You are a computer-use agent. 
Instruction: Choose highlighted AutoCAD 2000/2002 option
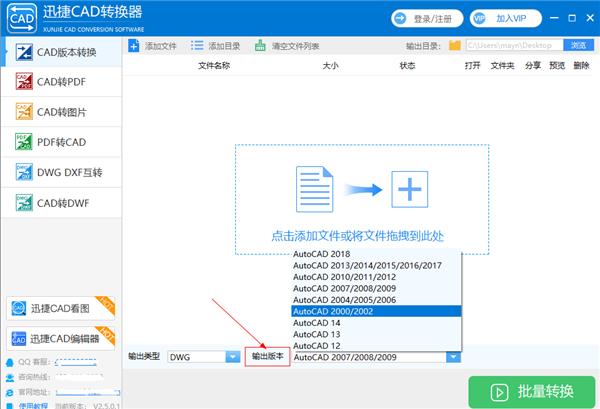point(376,311)
